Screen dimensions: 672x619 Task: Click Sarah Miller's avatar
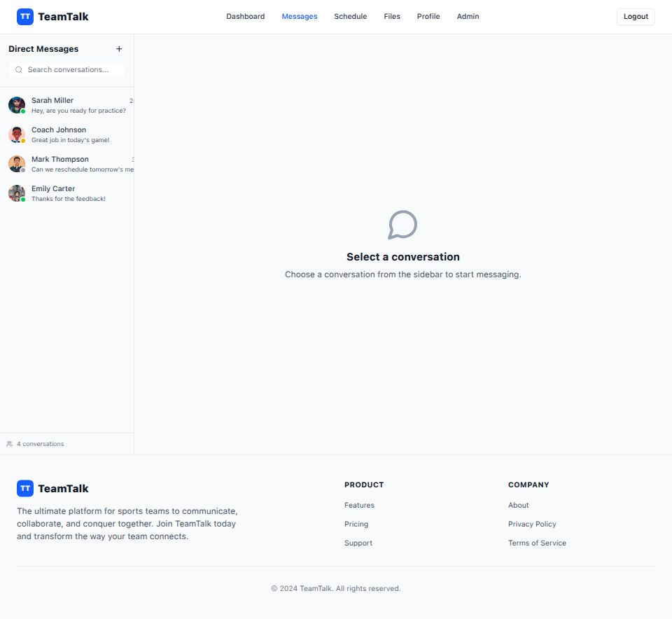(x=17, y=105)
